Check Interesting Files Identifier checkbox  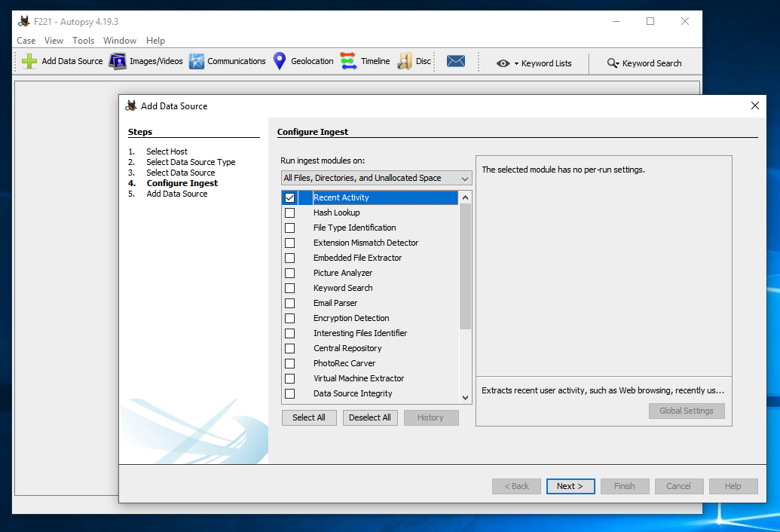[290, 334]
